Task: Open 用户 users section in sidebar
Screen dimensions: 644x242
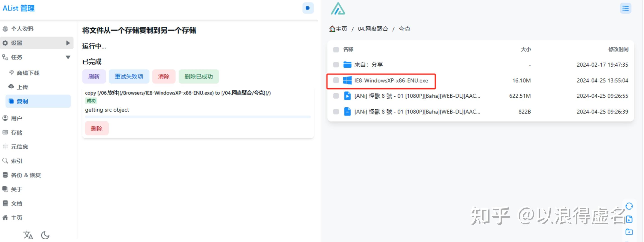Action: [x=16, y=118]
